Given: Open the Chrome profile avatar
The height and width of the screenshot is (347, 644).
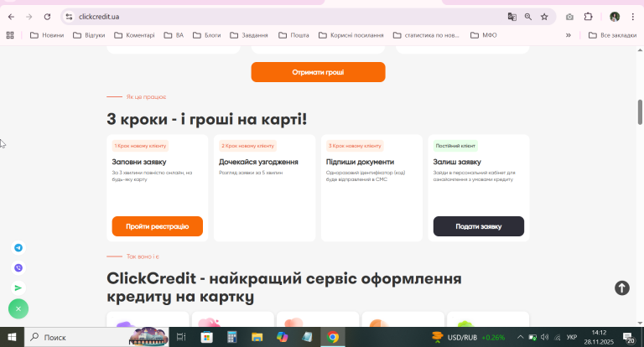Looking at the screenshot, I should 615,17.
